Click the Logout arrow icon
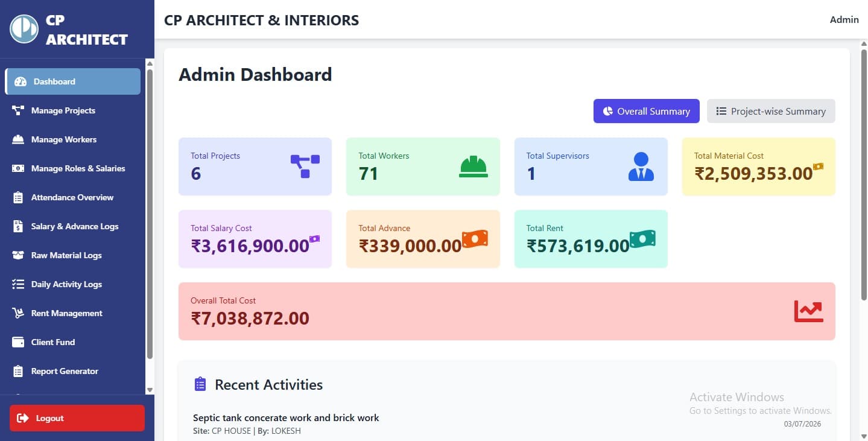868x441 pixels. click(23, 418)
